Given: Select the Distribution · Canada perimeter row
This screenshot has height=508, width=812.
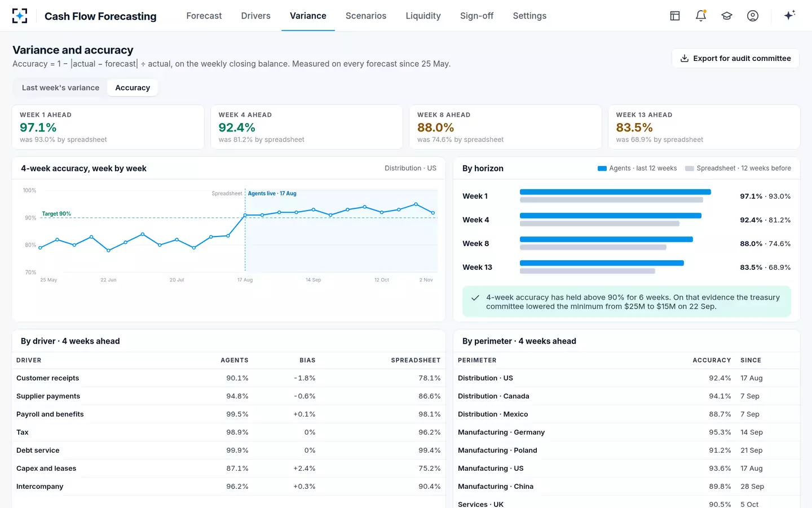Looking at the screenshot, I should coord(626,396).
